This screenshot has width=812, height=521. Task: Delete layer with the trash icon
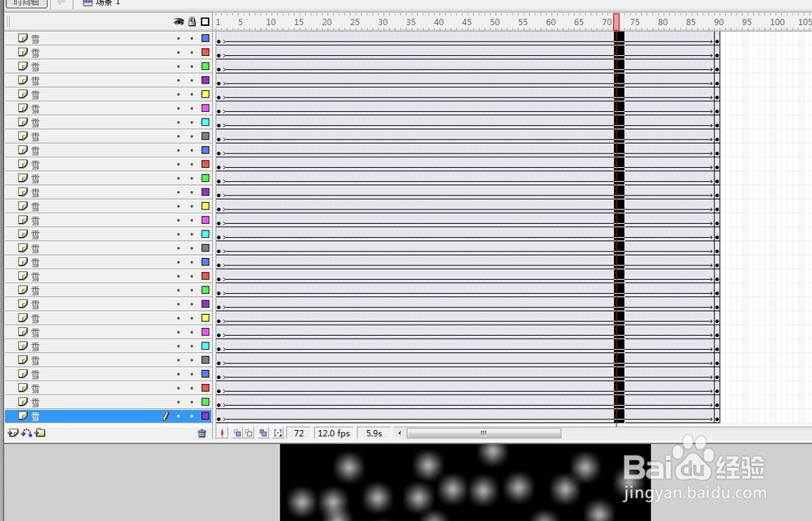(202, 433)
